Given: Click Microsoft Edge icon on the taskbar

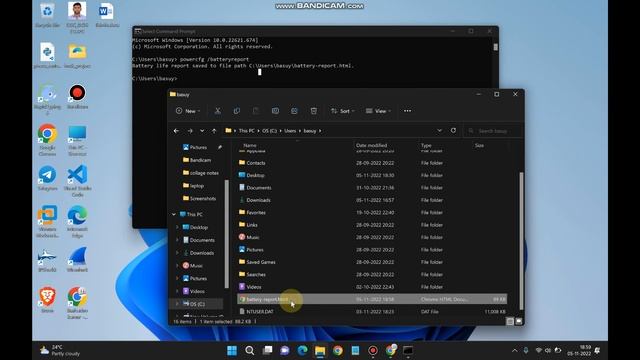Looking at the screenshot, I should tap(302, 351).
